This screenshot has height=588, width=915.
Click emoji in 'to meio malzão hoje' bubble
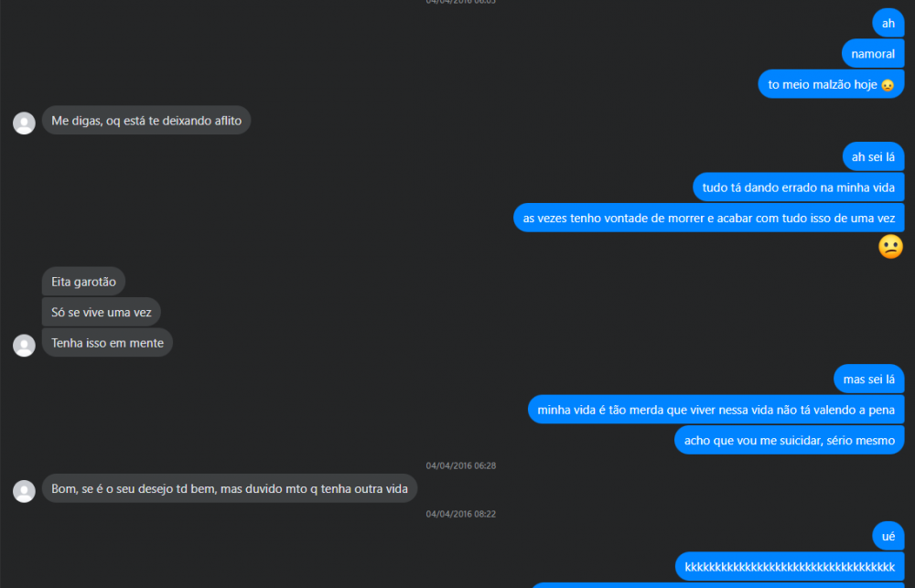pyautogui.click(x=888, y=85)
